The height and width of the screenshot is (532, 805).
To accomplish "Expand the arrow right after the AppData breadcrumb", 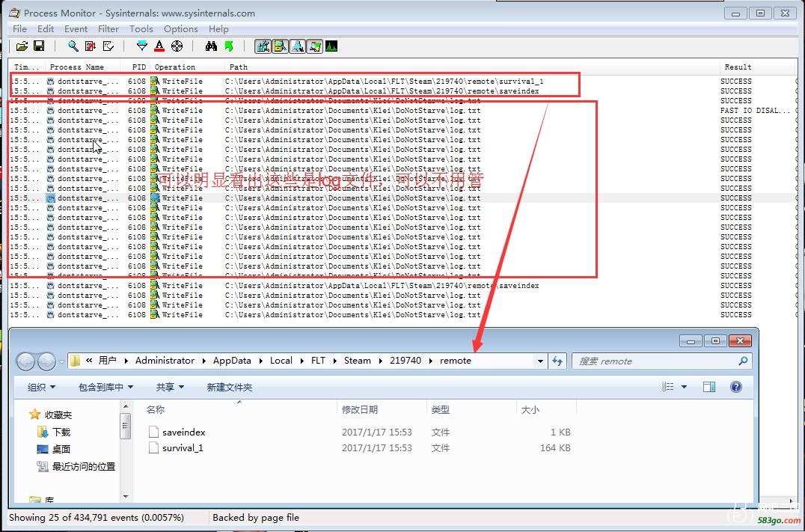I will click(x=261, y=361).
